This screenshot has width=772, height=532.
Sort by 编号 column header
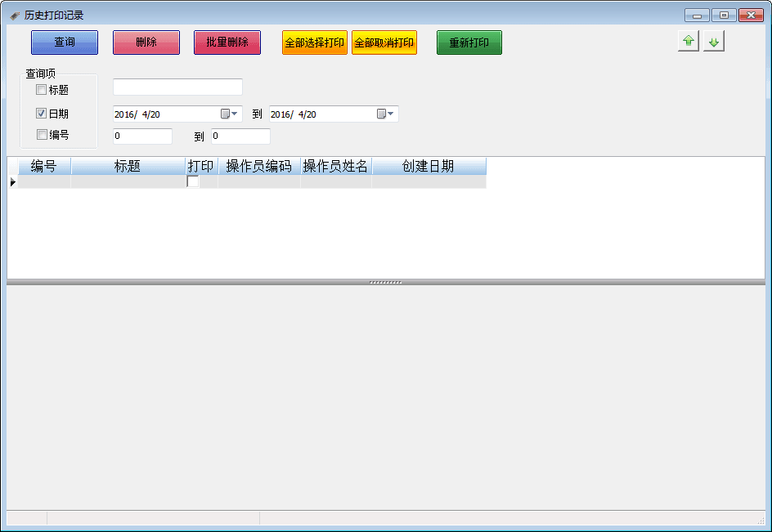pyautogui.click(x=43, y=166)
